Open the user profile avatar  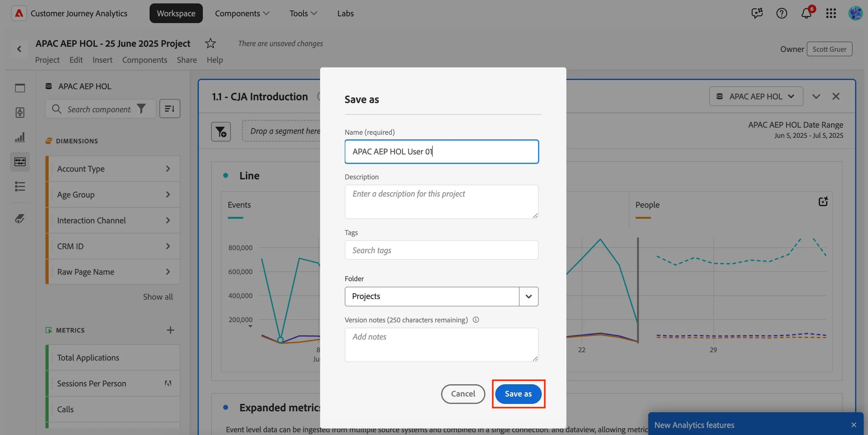tap(855, 13)
